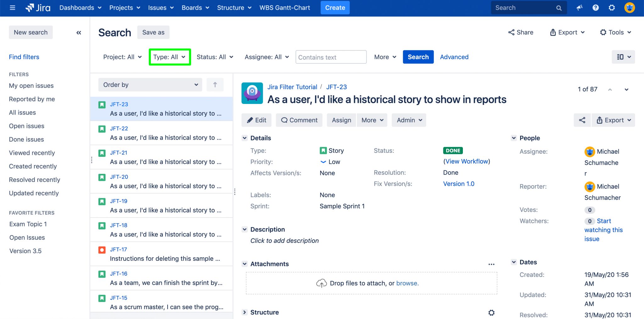Open the detail view layout switcher icon
The image size is (644, 319).
coord(623,57)
